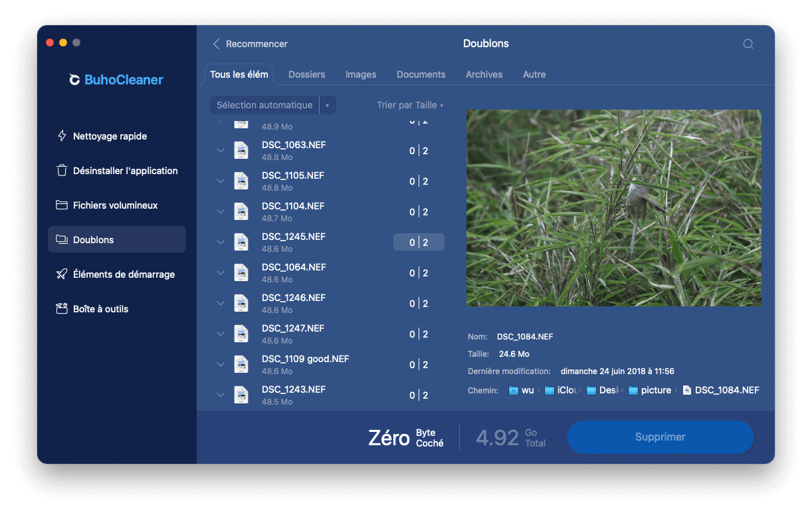Image resolution: width=812 pixels, height=513 pixels.
Task: Click the search magnifier icon
Action: (748, 44)
